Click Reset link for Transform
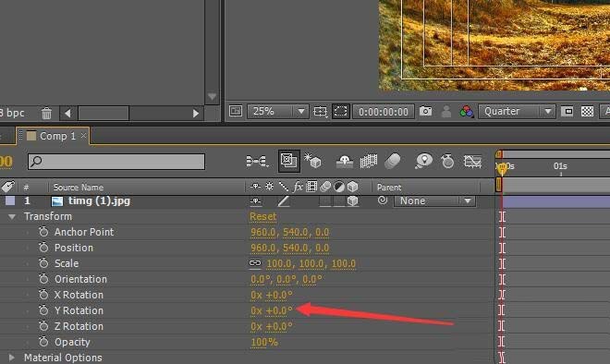Image resolution: width=610 pixels, height=364 pixels. point(262,216)
